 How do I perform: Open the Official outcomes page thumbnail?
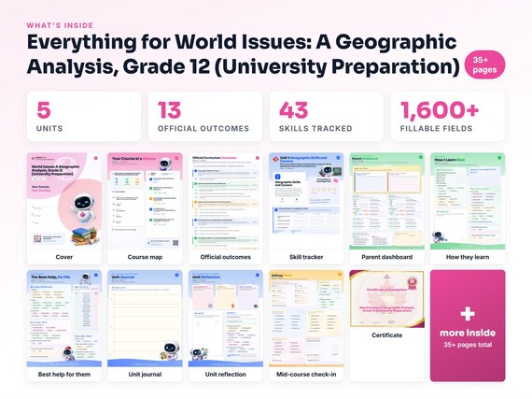pos(226,201)
